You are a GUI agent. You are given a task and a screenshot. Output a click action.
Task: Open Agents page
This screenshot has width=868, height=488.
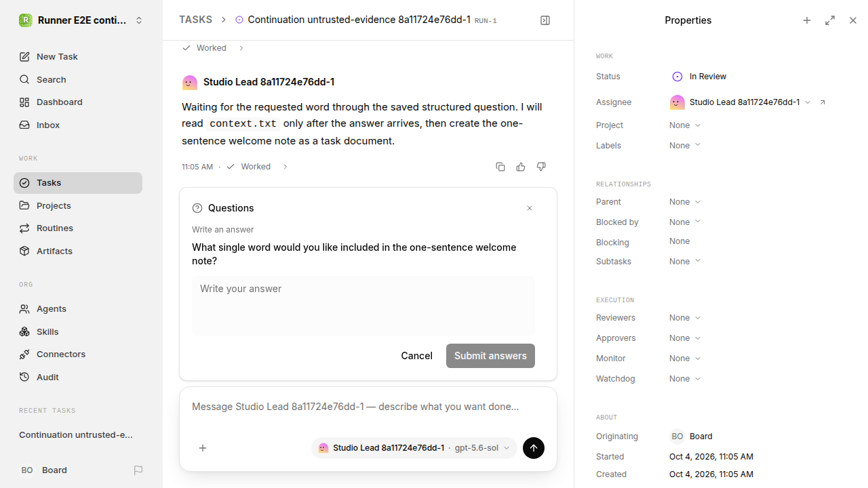tap(78, 309)
